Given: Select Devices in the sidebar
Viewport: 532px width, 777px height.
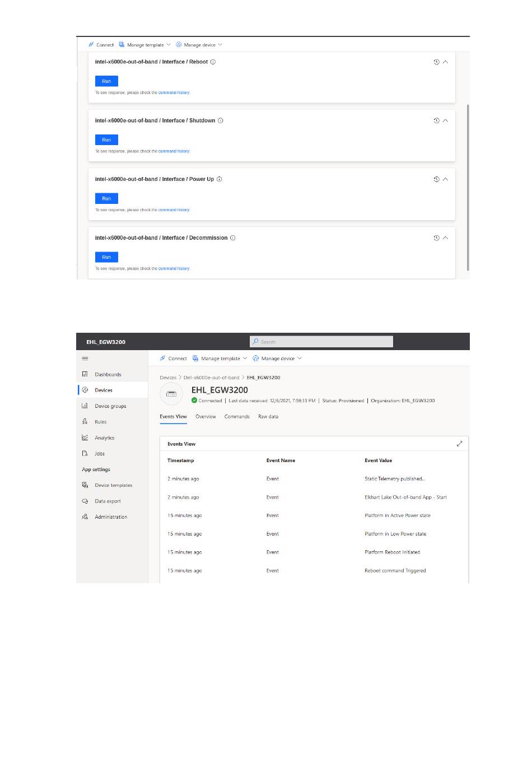Looking at the screenshot, I should tap(112, 390).
